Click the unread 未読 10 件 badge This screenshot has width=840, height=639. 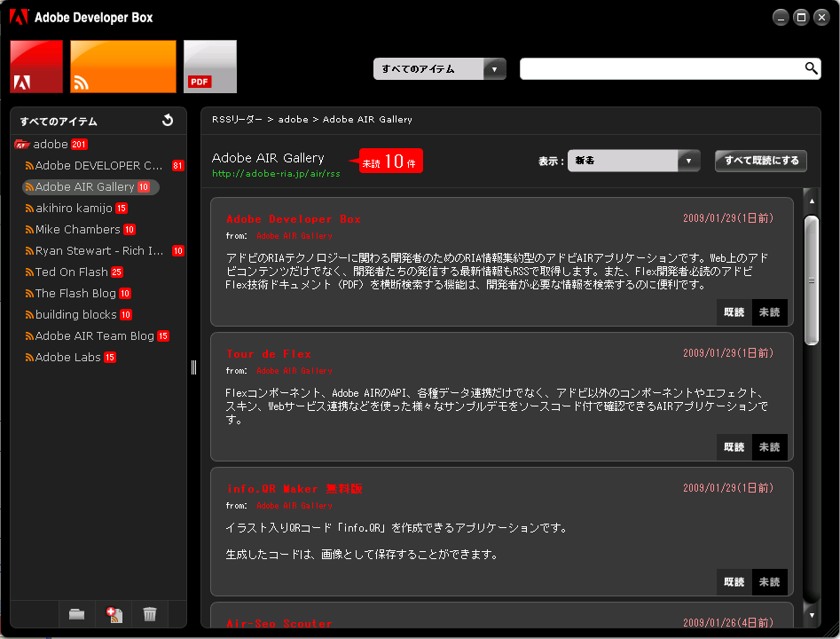pyautogui.click(x=391, y=161)
